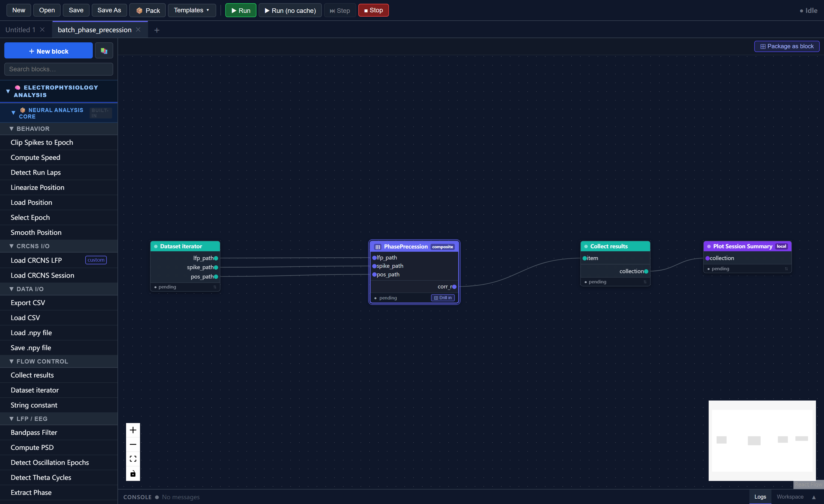Collapse the Behavior category

coord(11,129)
